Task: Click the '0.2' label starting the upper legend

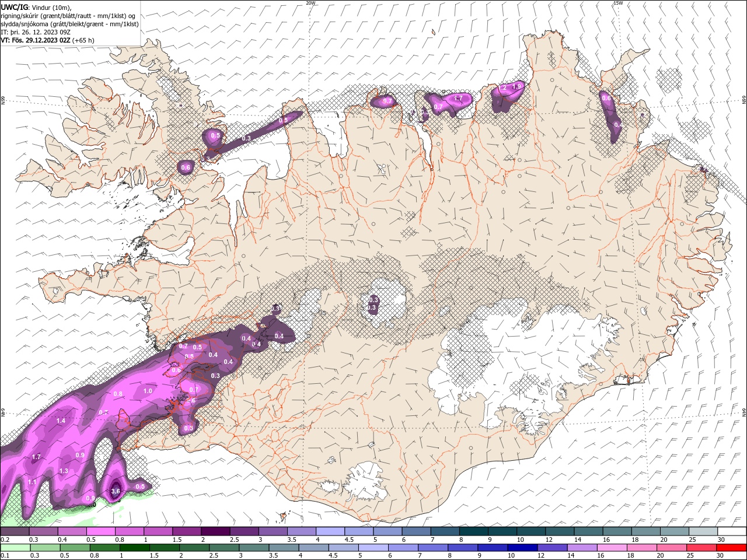Action: pos(5,540)
